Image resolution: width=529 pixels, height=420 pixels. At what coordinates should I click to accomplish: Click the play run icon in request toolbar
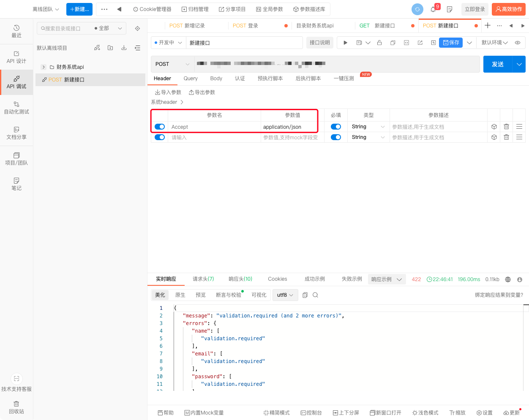coord(346,43)
